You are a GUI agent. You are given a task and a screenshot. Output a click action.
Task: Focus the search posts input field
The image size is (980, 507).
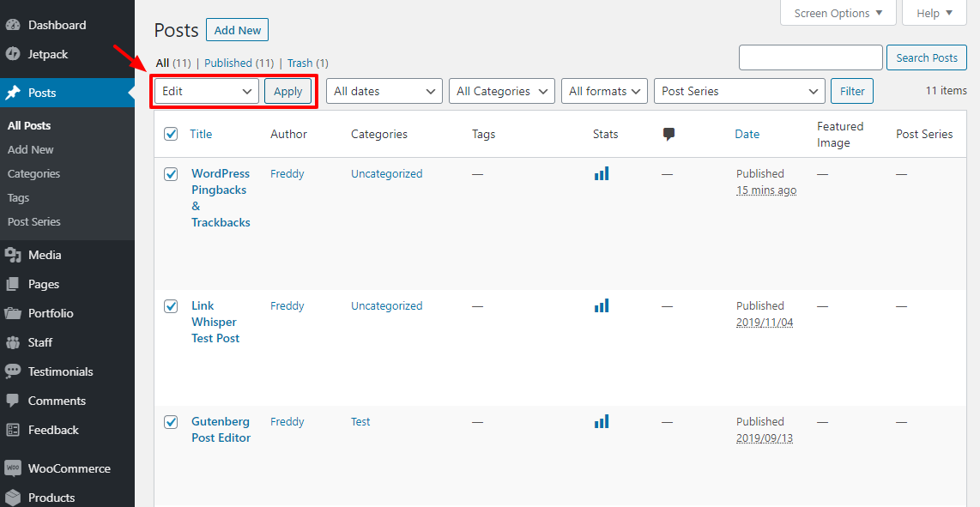pyautogui.click(x=811, y=57)
